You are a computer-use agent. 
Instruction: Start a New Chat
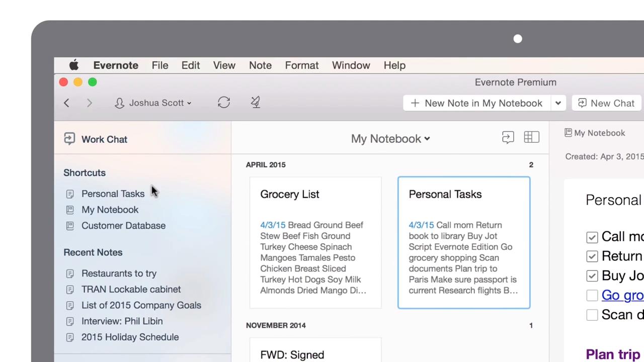click(x=606, y=103)
